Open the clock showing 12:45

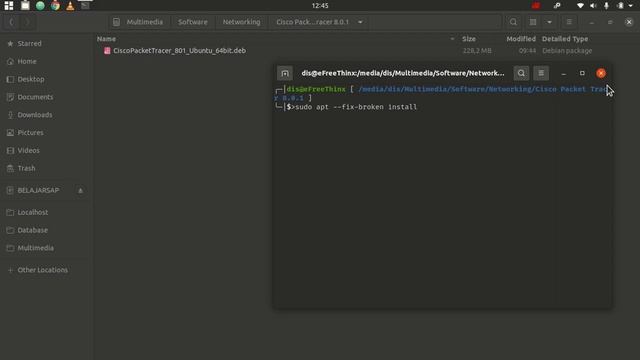[320, 6]
